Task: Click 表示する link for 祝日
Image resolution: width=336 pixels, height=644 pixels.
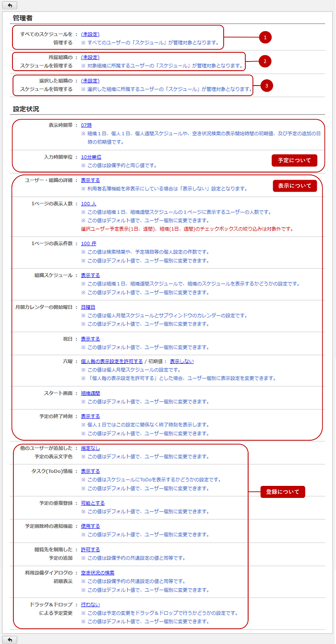Action: click(90, 338)
